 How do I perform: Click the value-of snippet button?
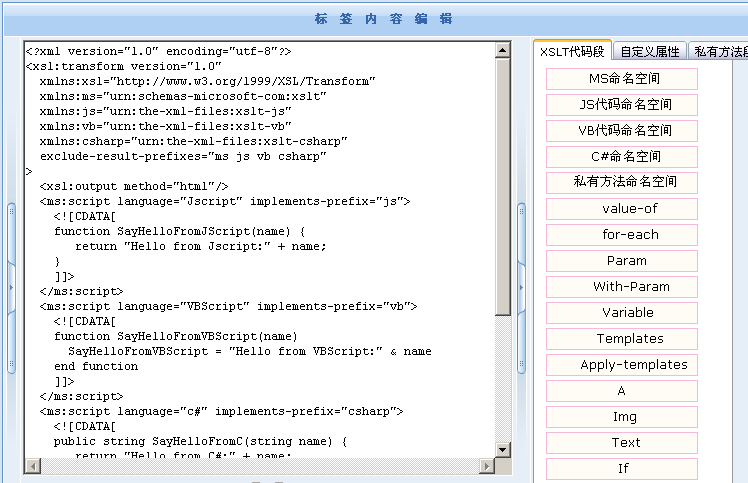point(622,209)
